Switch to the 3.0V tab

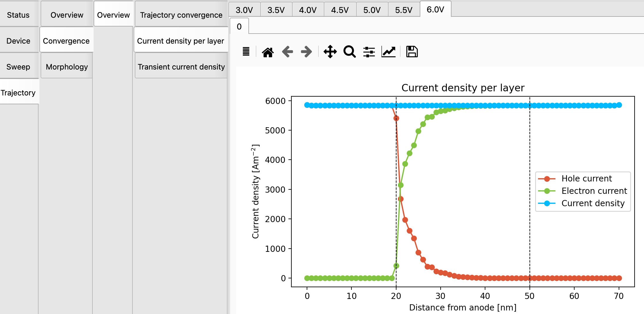244,10
